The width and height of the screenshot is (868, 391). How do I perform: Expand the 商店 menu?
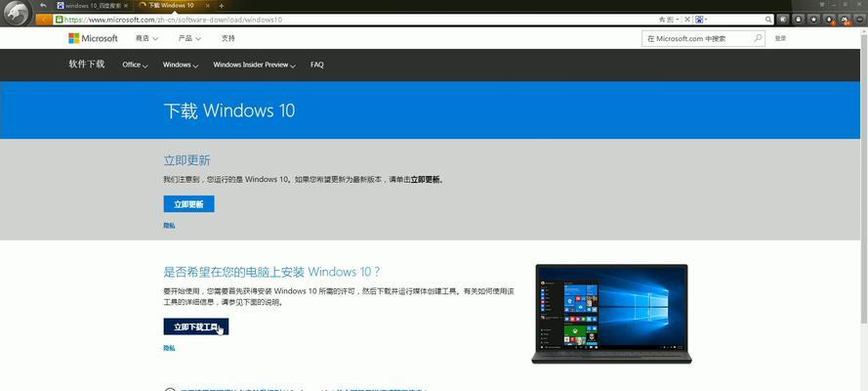point(146,39)
